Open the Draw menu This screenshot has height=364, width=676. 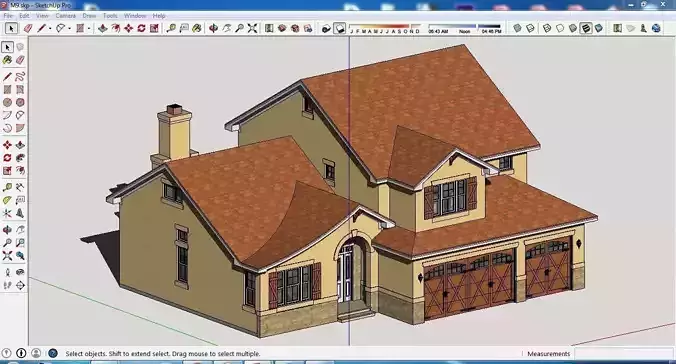tap(89, 16)
